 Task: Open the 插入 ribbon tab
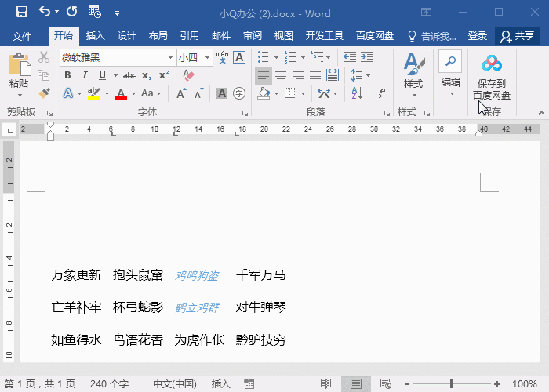click(96, 36)
